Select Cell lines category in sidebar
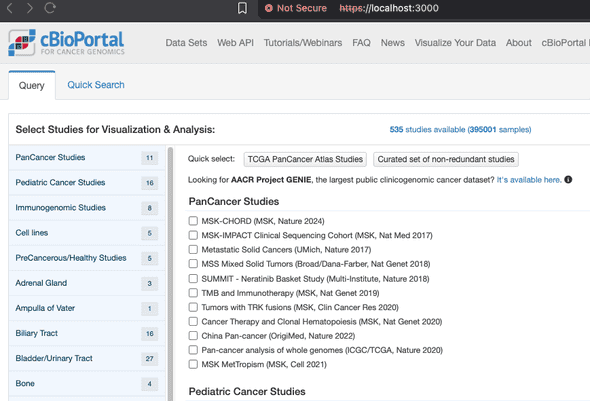The image size is (590, 401). [87, 233]
